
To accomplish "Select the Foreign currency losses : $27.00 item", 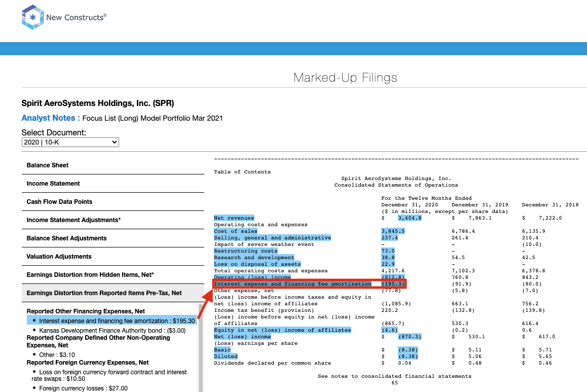I will (x=83, y=388).
